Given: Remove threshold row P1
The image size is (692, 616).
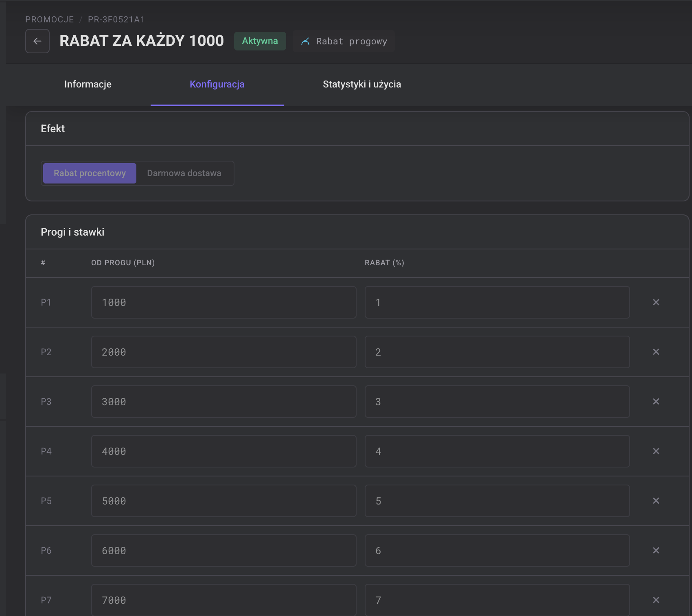Looking at the screenshot, I should (656, 302).
